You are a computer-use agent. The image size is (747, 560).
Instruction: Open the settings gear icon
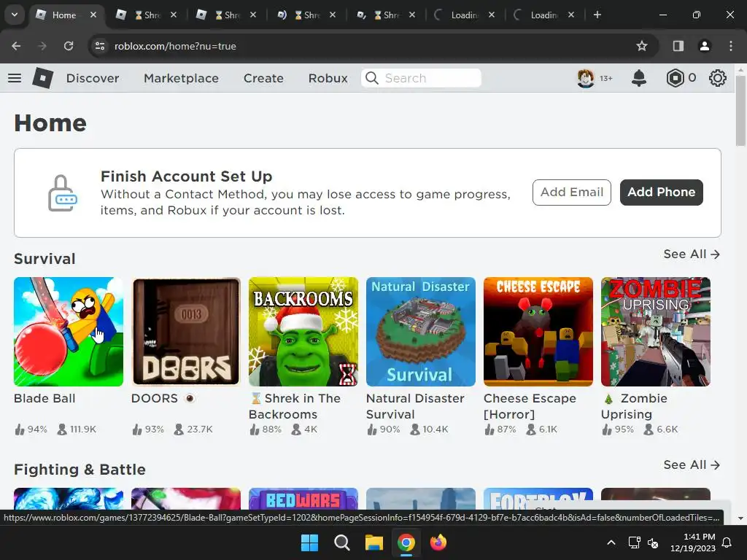[718, 77]
